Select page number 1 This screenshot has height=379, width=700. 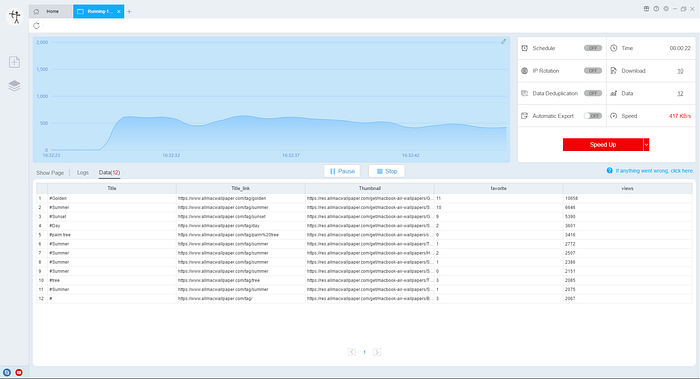pos(364,352)
